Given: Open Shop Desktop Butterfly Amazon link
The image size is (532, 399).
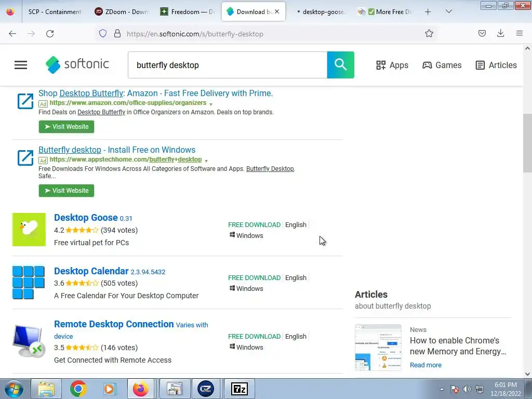Looking at the screenshot, I should (155, 94).
